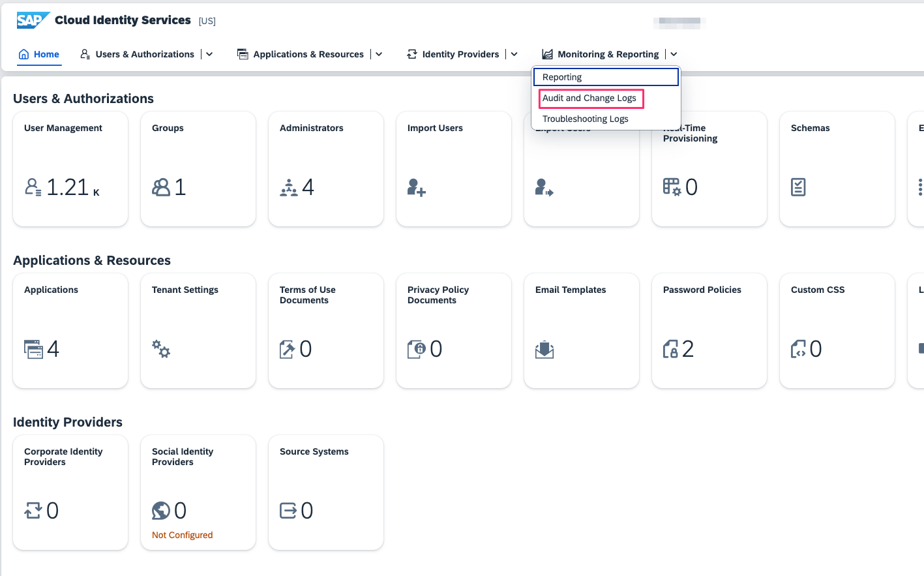Click the Email Templates envelope icon
The image size is (924, 576).
tap(544, 350)
